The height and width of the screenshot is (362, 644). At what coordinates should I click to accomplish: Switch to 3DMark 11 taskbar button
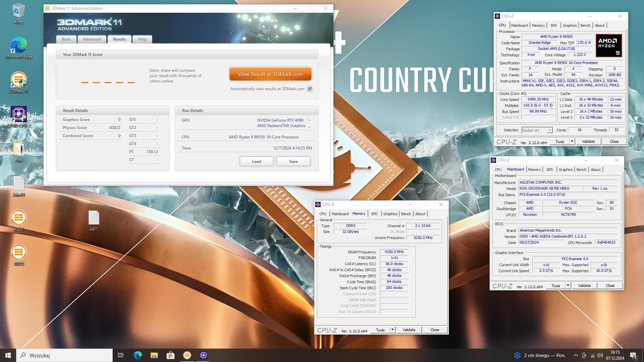[187, 355]
